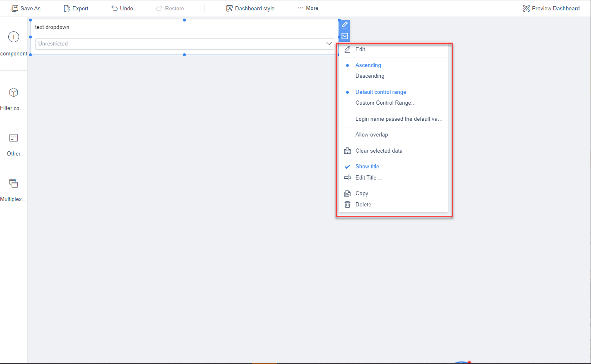
Task: Undo the last change
Action: [122, 8]
